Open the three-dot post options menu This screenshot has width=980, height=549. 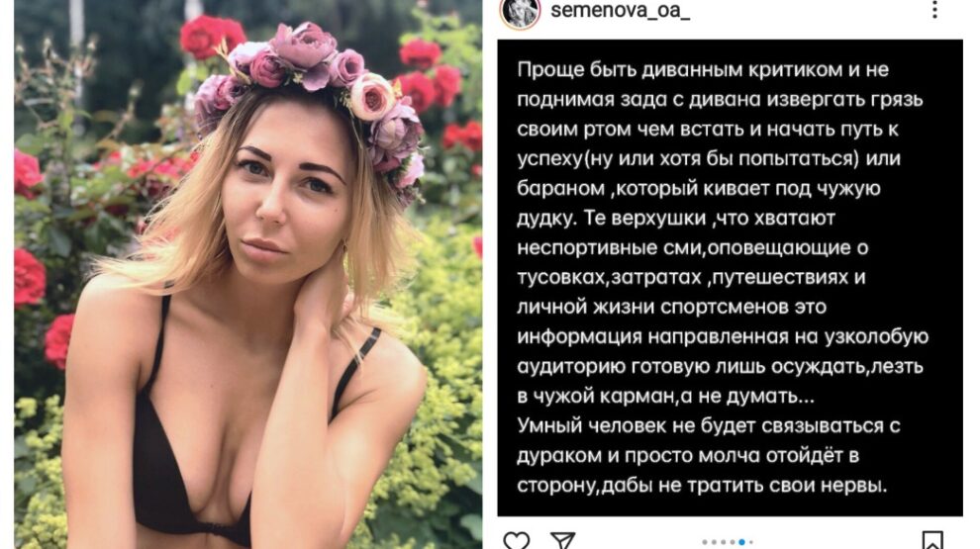pos(935,9)
